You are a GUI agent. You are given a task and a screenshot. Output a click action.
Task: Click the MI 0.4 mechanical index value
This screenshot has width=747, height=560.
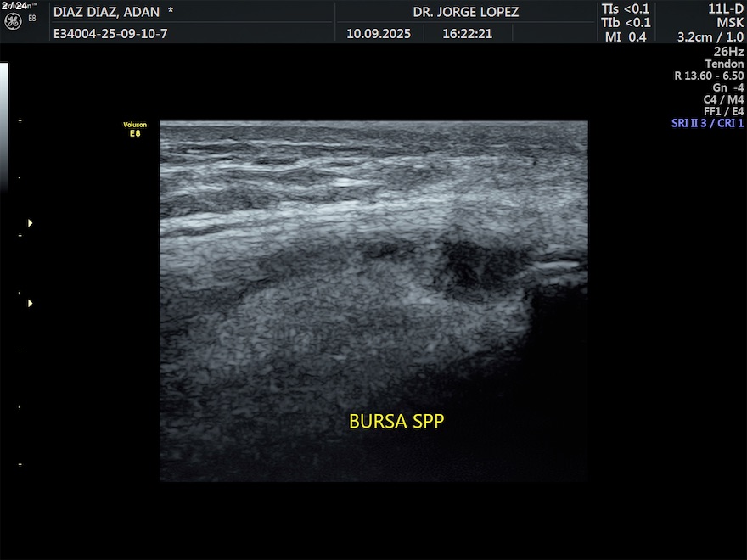click(626, 36)
